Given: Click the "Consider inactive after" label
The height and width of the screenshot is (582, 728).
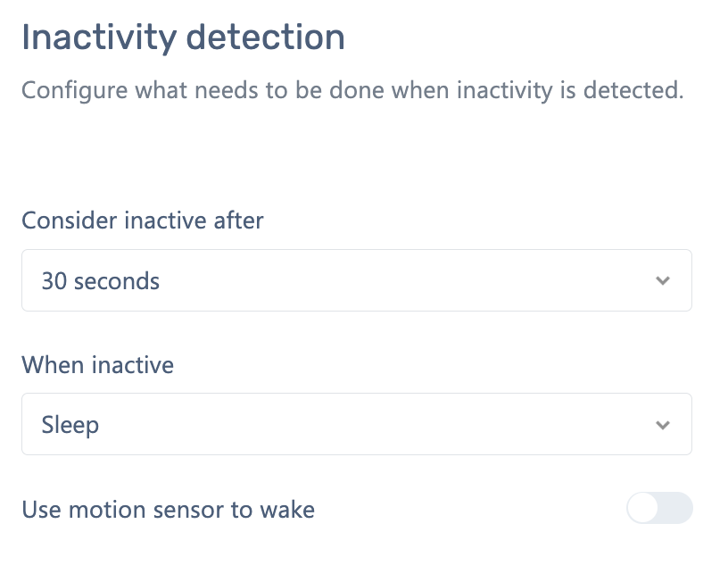Looking at the screenshot, I should coord(143,220).
